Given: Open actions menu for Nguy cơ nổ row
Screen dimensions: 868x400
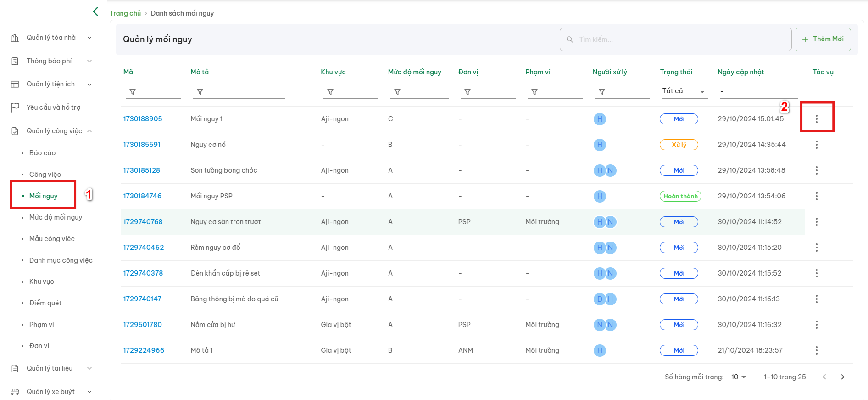Looking at the screenshot, I should tap(817, 145).
